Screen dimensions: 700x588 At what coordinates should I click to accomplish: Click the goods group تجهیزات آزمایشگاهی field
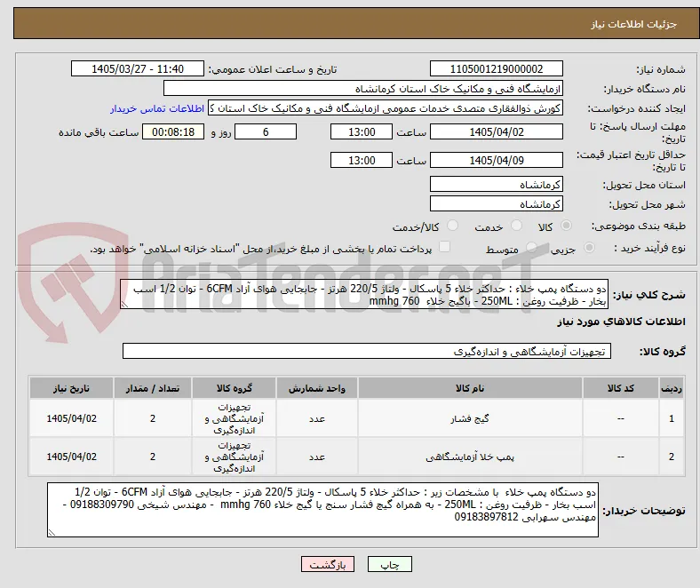(x=367, y=351)
